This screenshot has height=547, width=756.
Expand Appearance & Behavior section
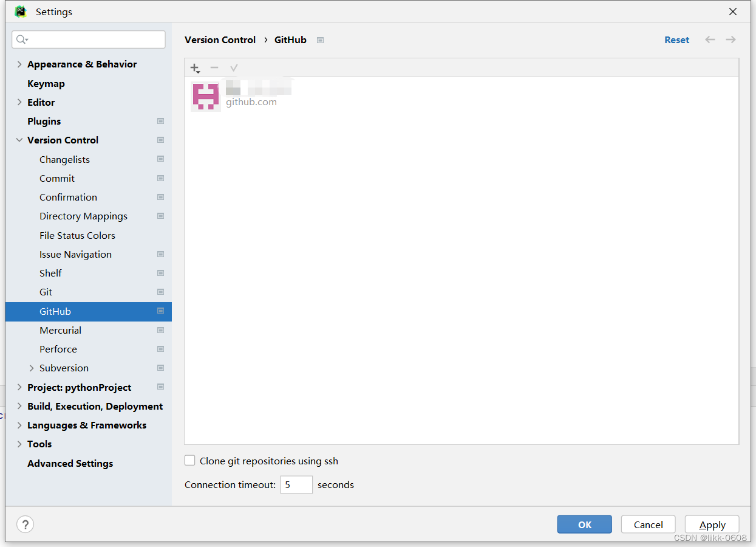click(x=19, y=64)
